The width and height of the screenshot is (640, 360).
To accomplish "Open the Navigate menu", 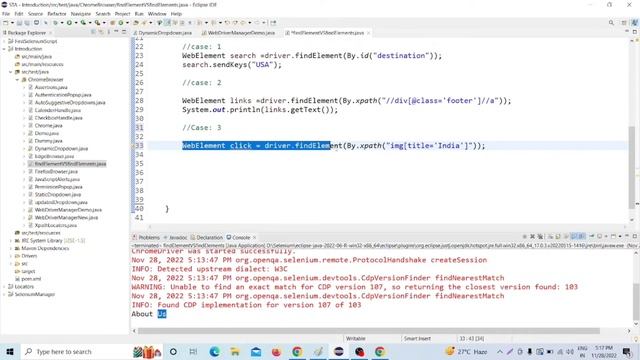I will coord(81,14).
